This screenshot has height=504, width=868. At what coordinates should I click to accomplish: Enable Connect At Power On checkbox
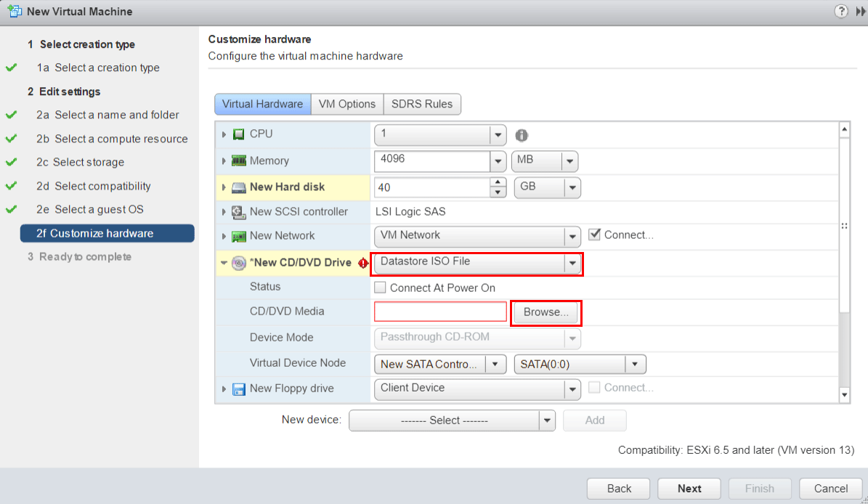click(381, 288)
